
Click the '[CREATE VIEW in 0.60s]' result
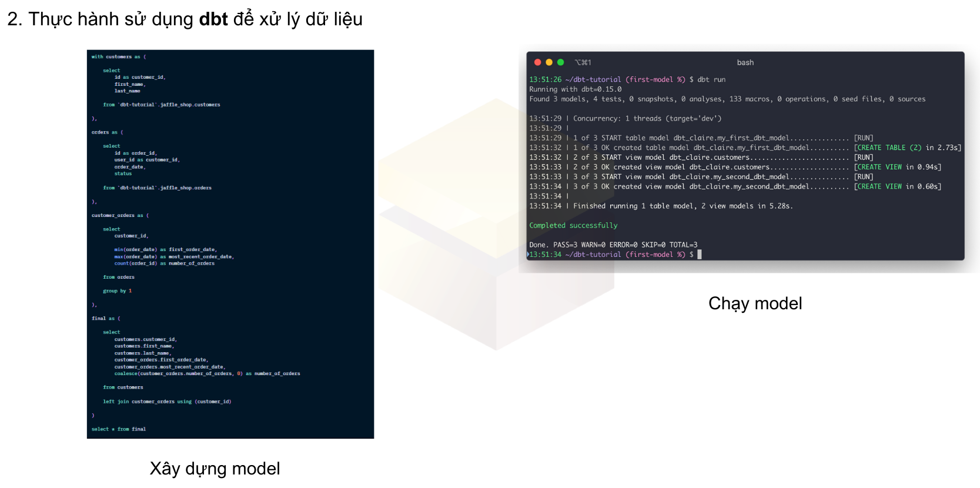897,186
